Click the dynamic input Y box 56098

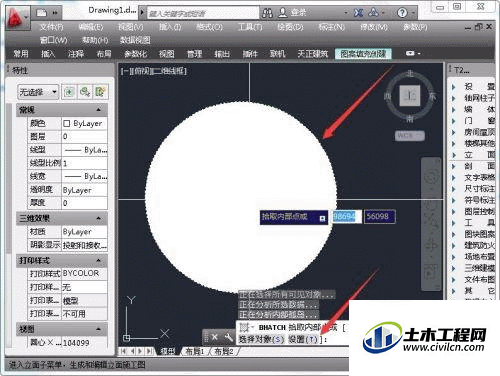379,217
